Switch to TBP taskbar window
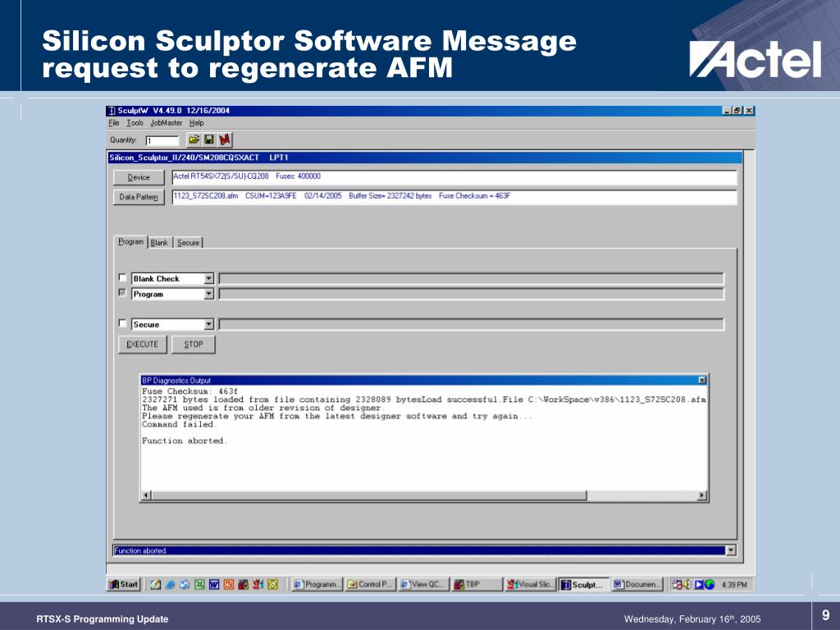 477,584
